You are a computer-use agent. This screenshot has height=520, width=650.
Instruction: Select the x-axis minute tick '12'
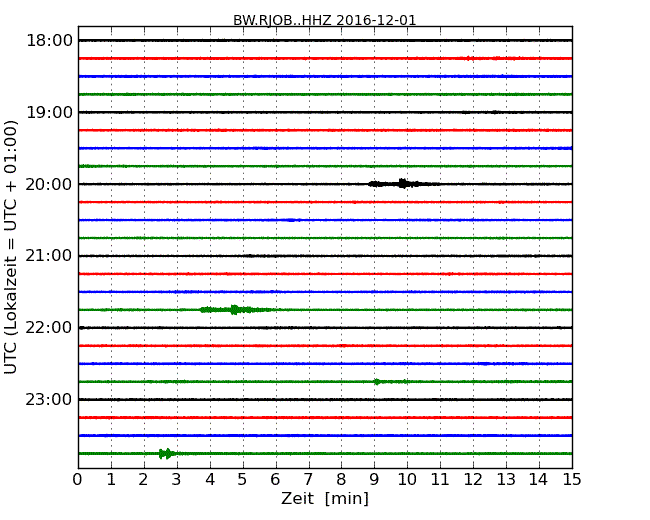coord(473,480)
